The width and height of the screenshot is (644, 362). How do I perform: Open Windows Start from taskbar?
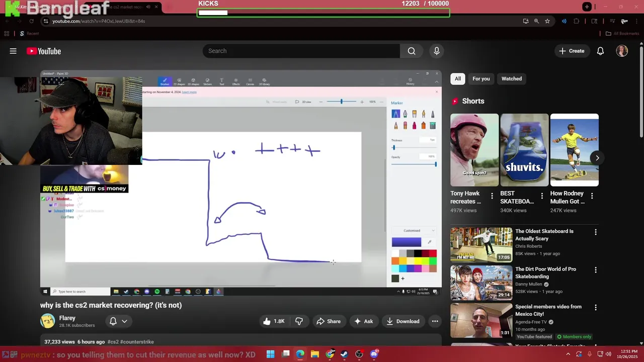click(x=270, y=354)
